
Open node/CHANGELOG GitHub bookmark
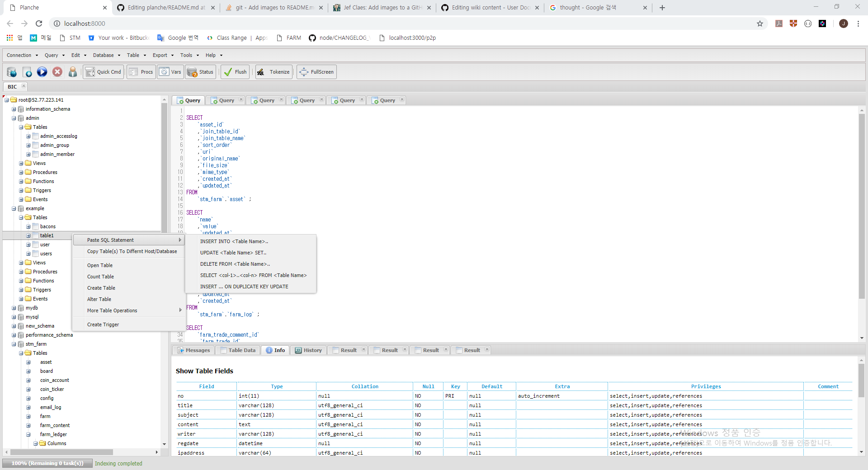click(x=340, y=38)
